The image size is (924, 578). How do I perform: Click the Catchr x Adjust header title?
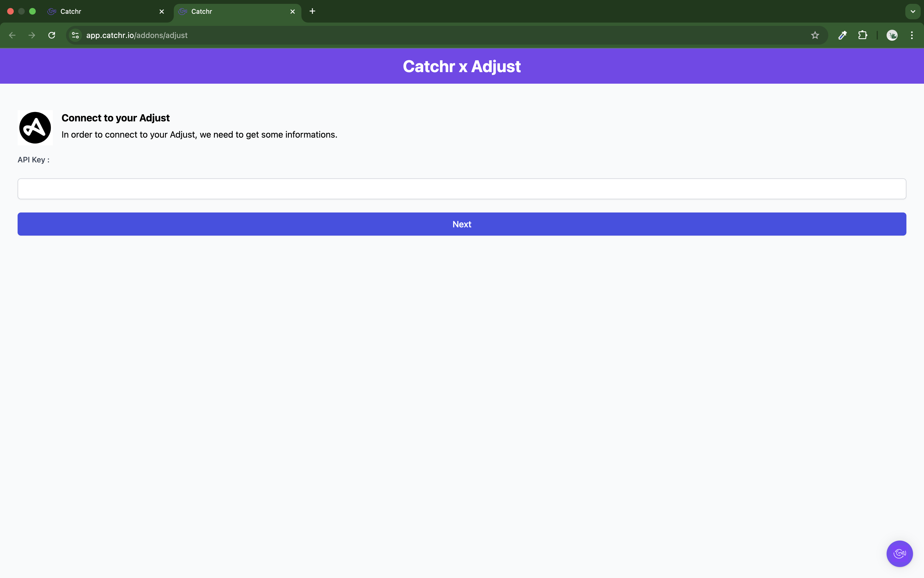point(462,66)
